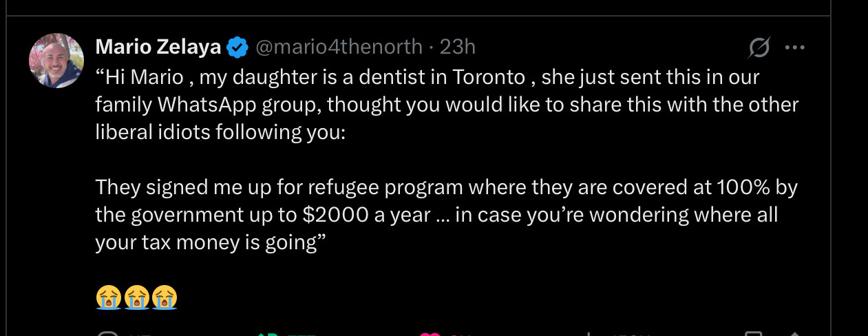Click the Grok explain-post icon

click(x=759, y=48)
